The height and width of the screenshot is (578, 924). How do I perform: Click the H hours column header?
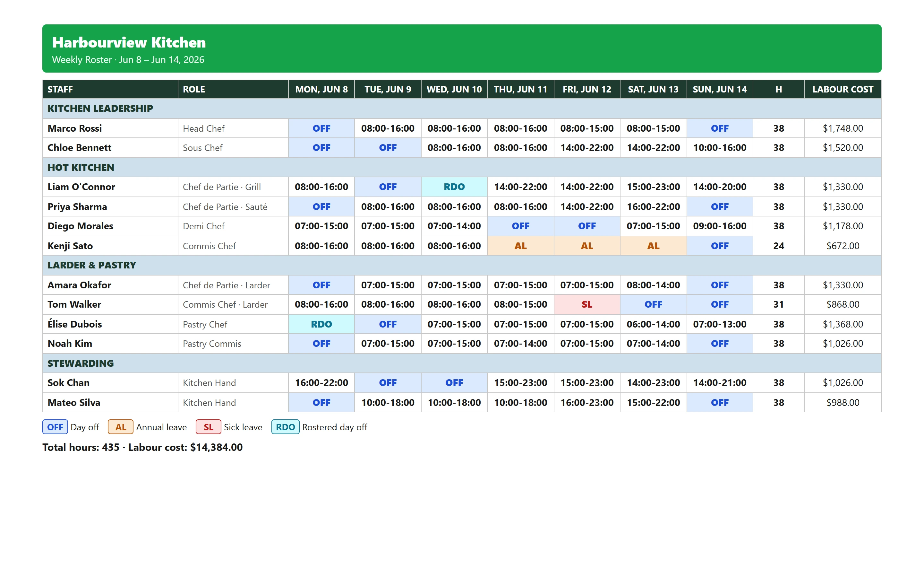[779, 90]
